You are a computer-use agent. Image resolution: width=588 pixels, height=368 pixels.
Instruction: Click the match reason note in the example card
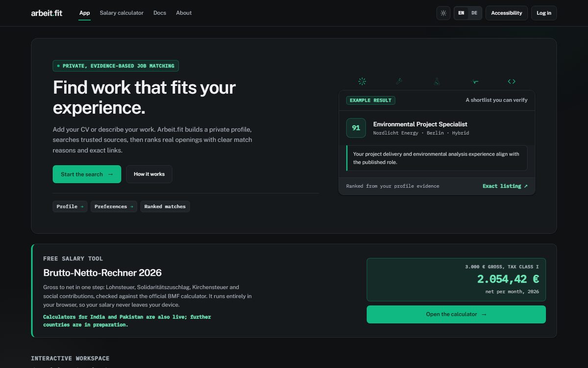(x=437, y=158)
